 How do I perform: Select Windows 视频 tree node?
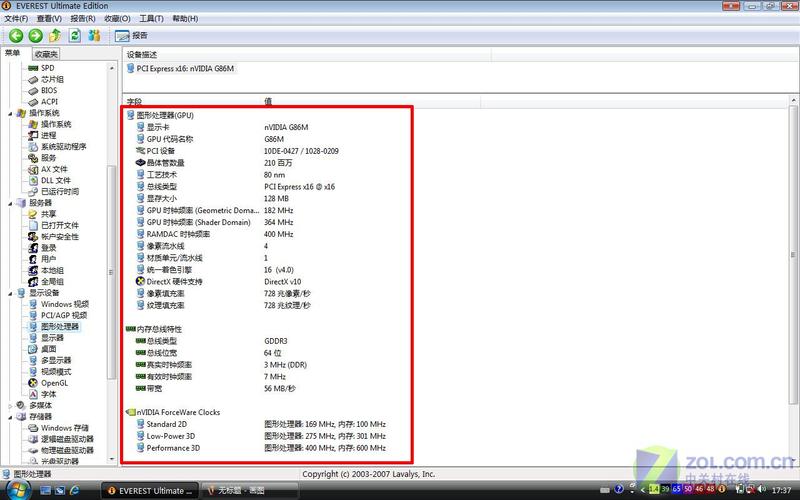pyautogui.click(x=64, y=304)
